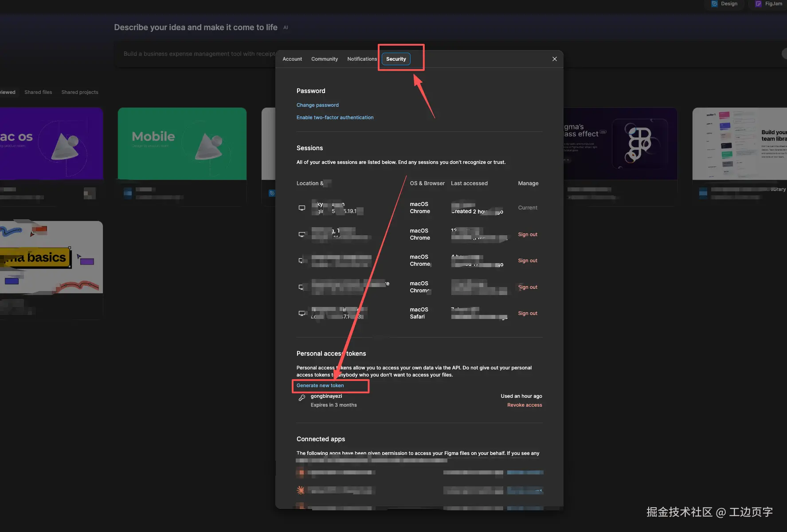Image resolution: width=787 pixels, height=532 pixels.
Task: Revoke access for the gongbinayezi token
Action: click(x=525, y=405)
